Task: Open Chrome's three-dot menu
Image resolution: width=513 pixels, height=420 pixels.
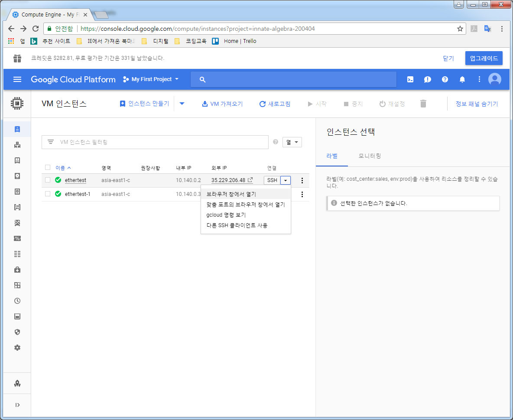Action: tap(502, 29)
